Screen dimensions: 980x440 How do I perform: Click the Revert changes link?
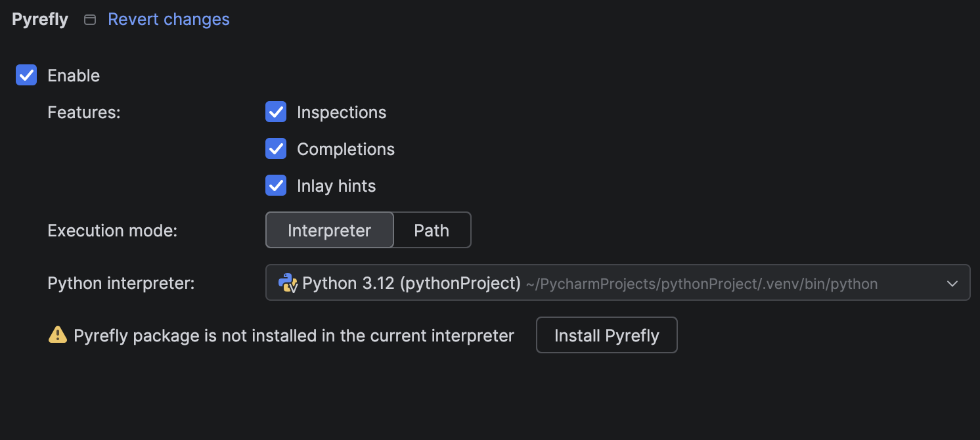pyautogui.click(x=168, y=19)
